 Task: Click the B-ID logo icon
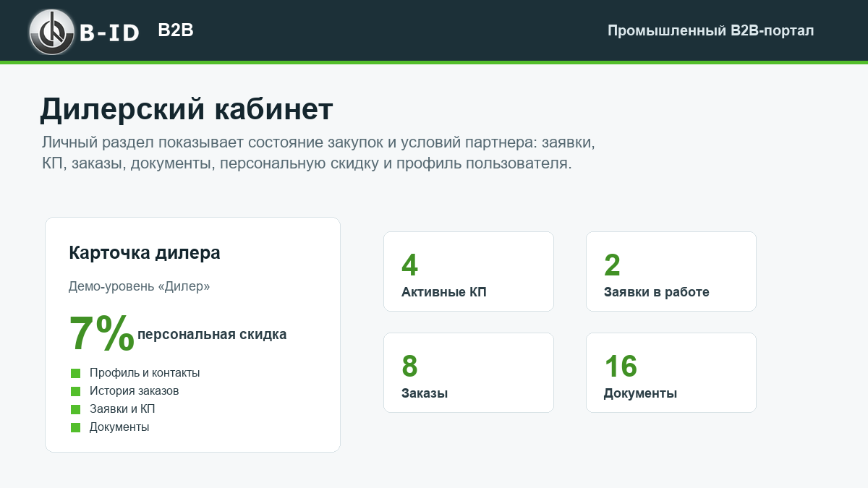(x=52, y=31)
